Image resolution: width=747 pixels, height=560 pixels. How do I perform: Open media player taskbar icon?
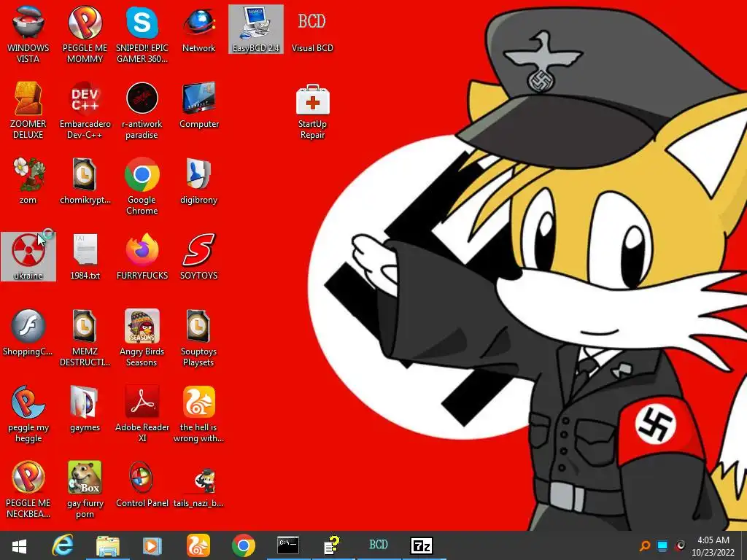pyautogui.click(x=152, y=545)
